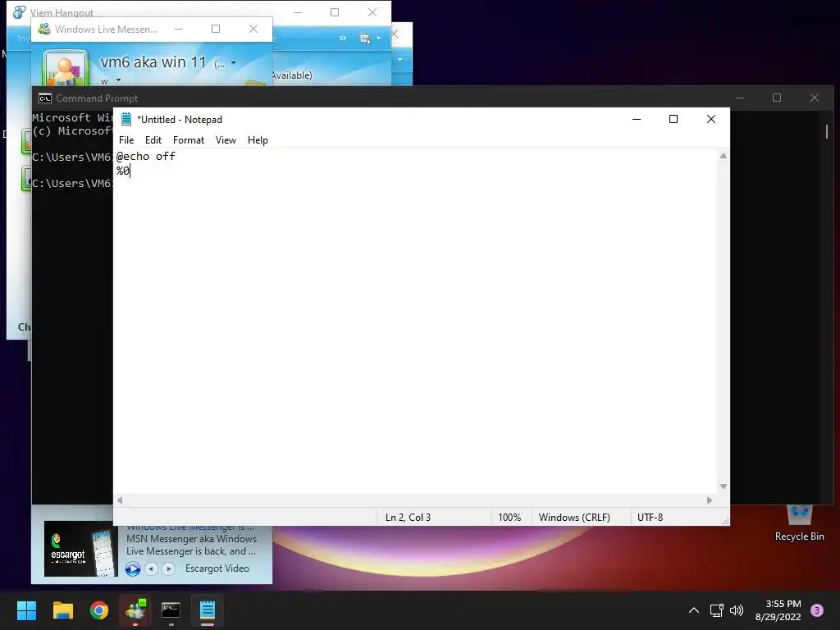Maximize the Notepad window

pos(673,119)
